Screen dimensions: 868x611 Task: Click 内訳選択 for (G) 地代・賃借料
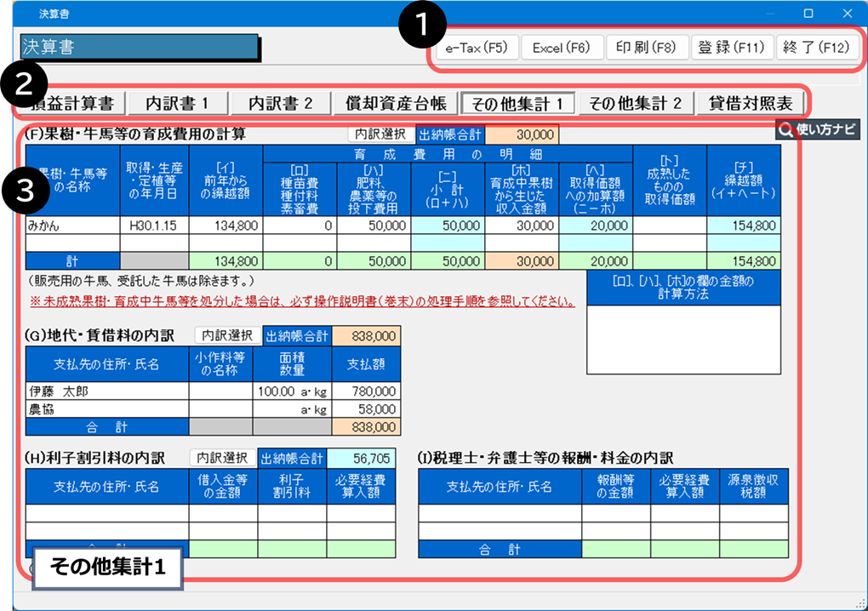click(x=227, y=335)
